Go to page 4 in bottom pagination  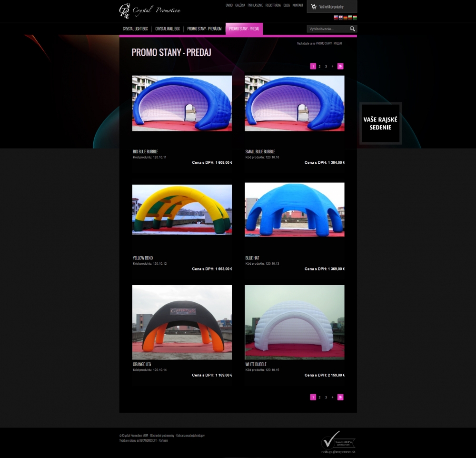click(332, 397)
